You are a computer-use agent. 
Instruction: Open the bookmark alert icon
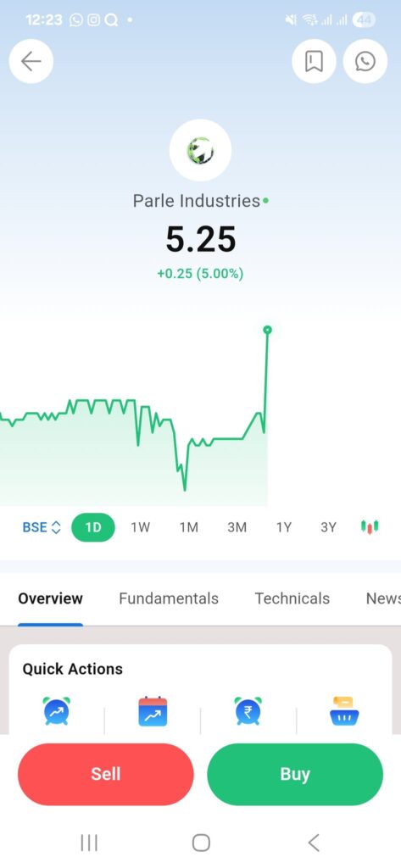[x=314, y=61]
